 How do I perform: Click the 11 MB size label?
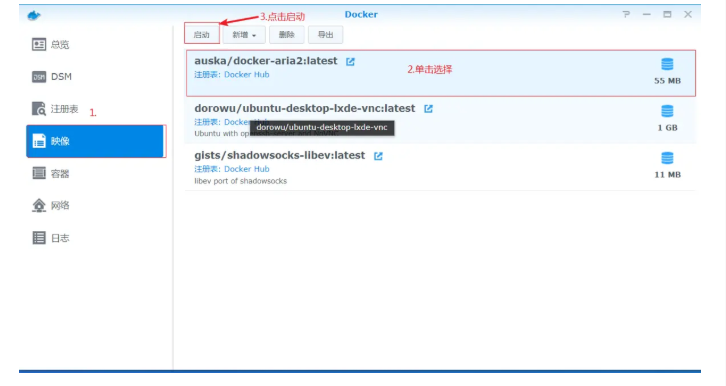[667, 175]
